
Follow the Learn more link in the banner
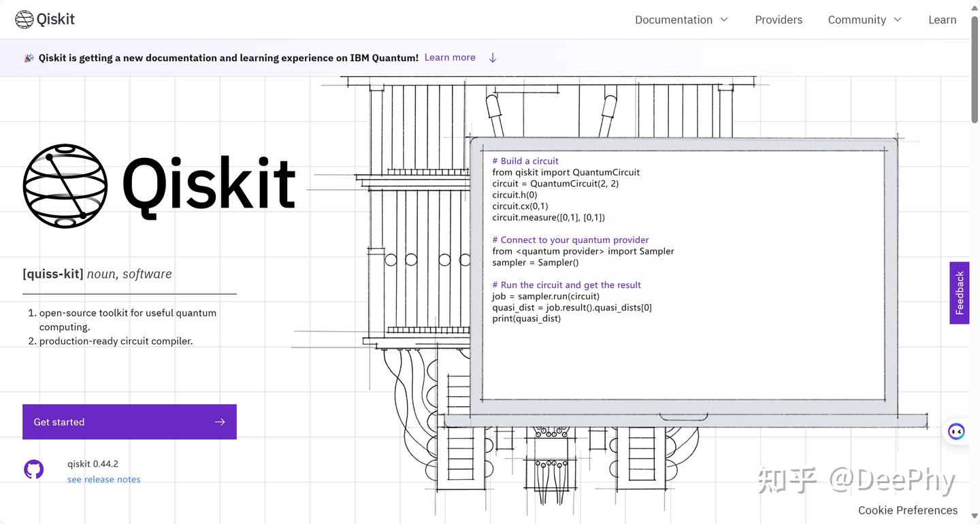coord(449,57)
